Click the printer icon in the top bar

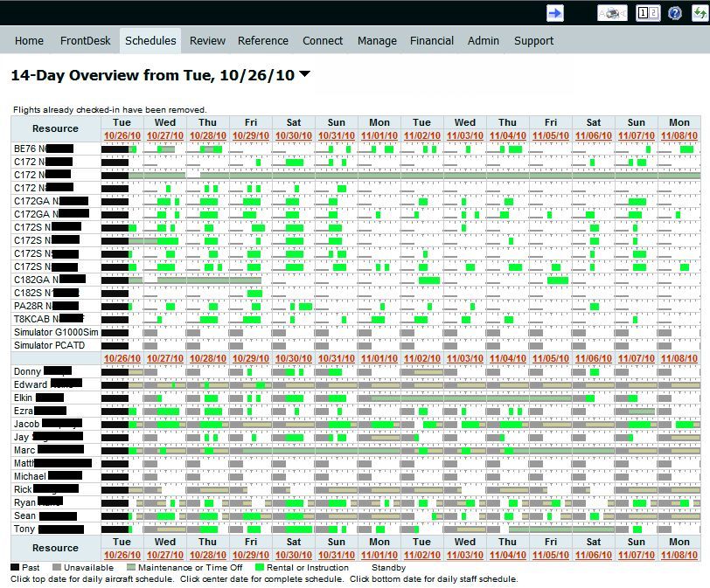(612, 13)
